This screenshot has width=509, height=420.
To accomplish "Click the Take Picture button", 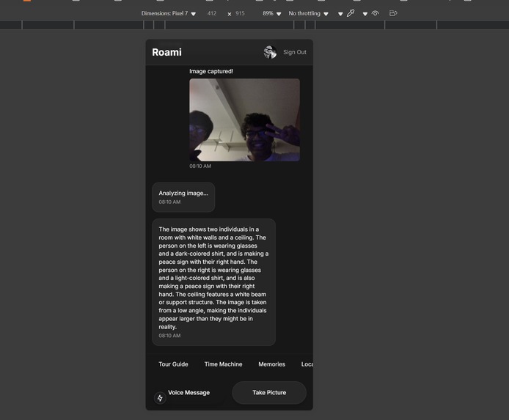I will coord(269,393).
